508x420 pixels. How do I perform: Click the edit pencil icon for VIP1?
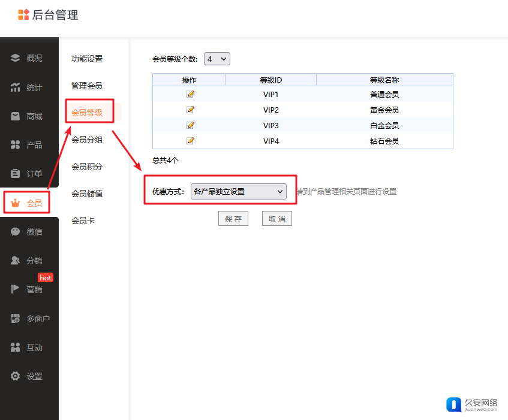191,94
